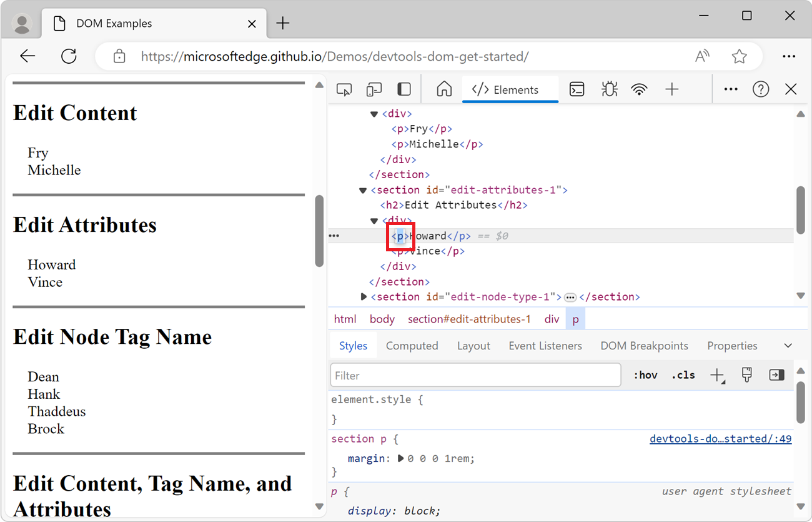812x522 pixels.
Task: Click the dock side icon
Action: point(404,89)
